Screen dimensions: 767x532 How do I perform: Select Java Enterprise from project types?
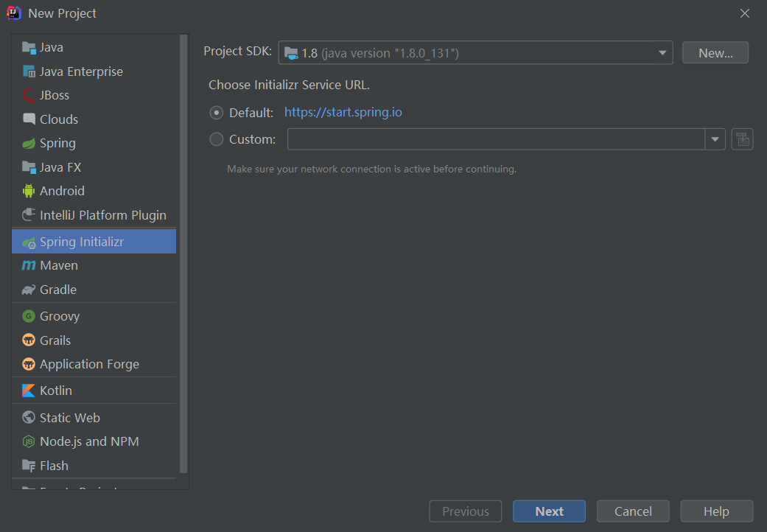(81, 71)
